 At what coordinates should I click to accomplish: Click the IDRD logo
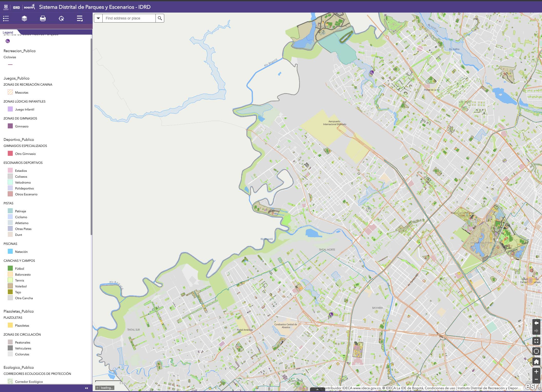pyautogui.click(x=16, y=7)
